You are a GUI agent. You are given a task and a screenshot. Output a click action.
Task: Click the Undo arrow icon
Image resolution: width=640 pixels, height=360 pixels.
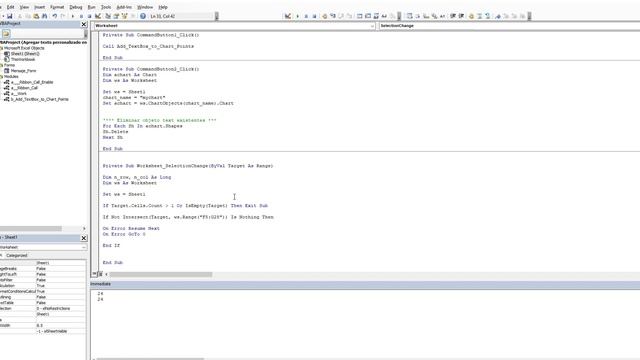55,16
